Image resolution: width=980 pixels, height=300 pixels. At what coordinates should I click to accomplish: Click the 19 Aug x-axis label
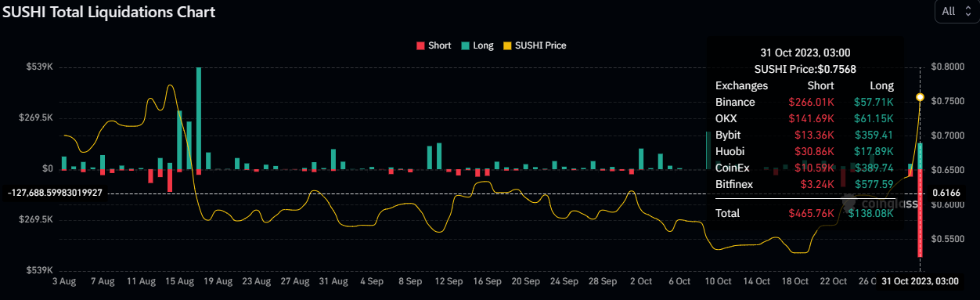click(218, 280)
